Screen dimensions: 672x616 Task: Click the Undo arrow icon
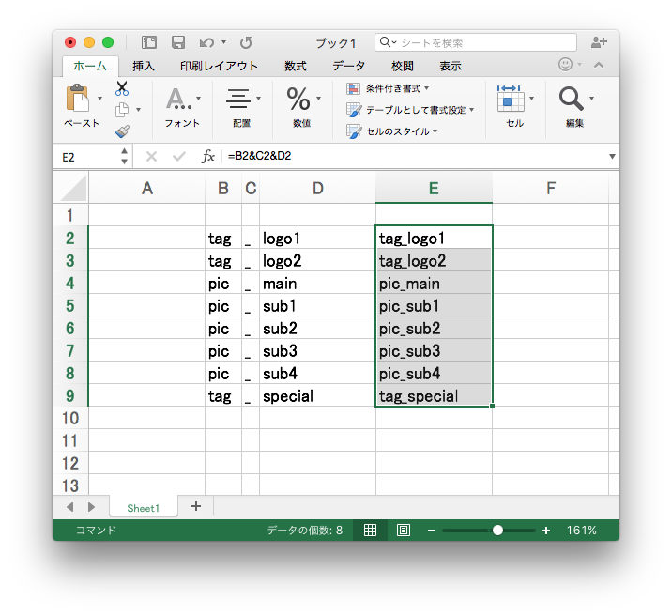(206, 42)
